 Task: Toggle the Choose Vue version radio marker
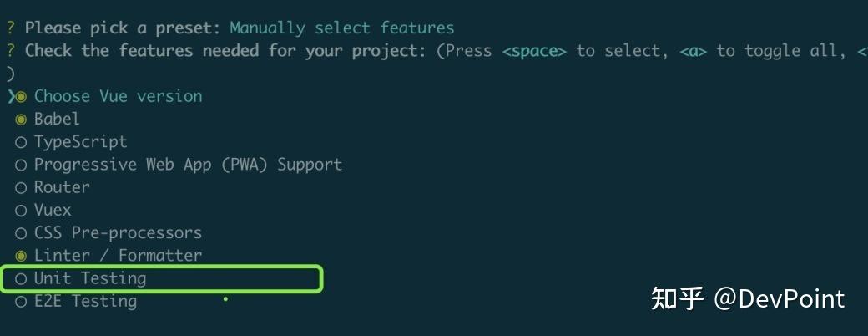point(21,97)
